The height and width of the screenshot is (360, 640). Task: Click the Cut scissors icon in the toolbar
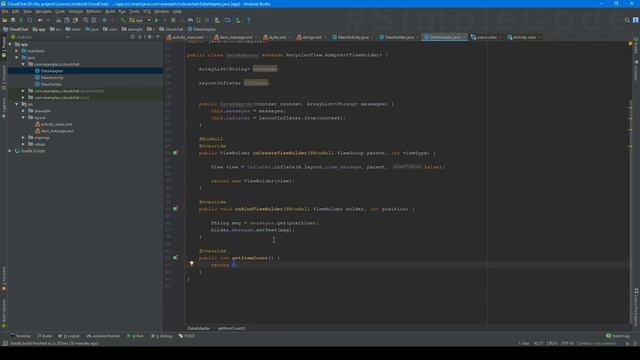[x=58, y=20]
